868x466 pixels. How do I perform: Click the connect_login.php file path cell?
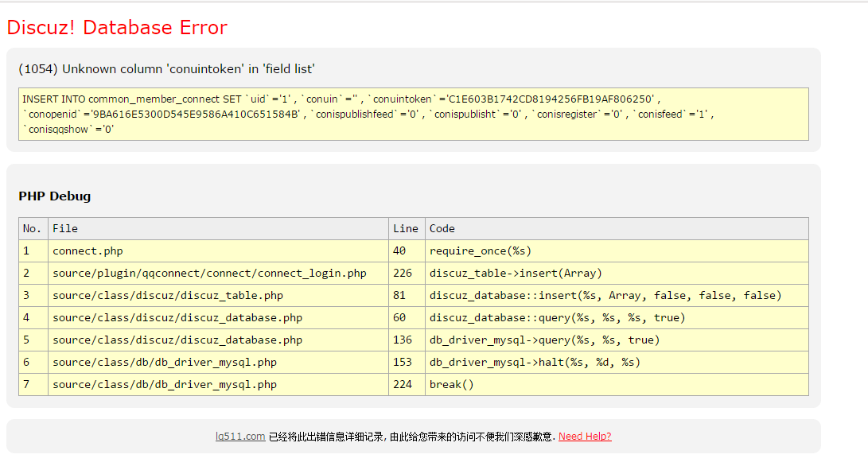[209, 274]
